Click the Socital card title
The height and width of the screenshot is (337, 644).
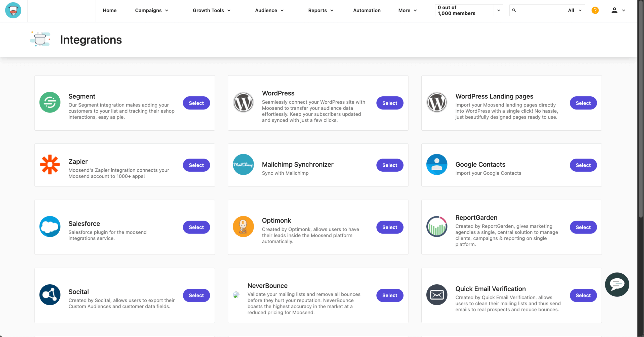click(x=78, y=291)
